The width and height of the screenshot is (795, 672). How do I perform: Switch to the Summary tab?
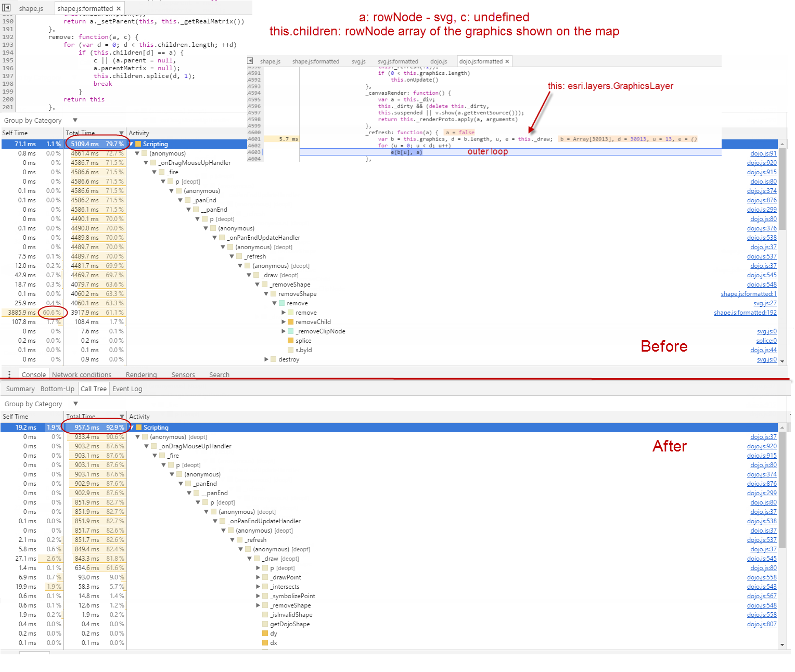click(20, 389)
